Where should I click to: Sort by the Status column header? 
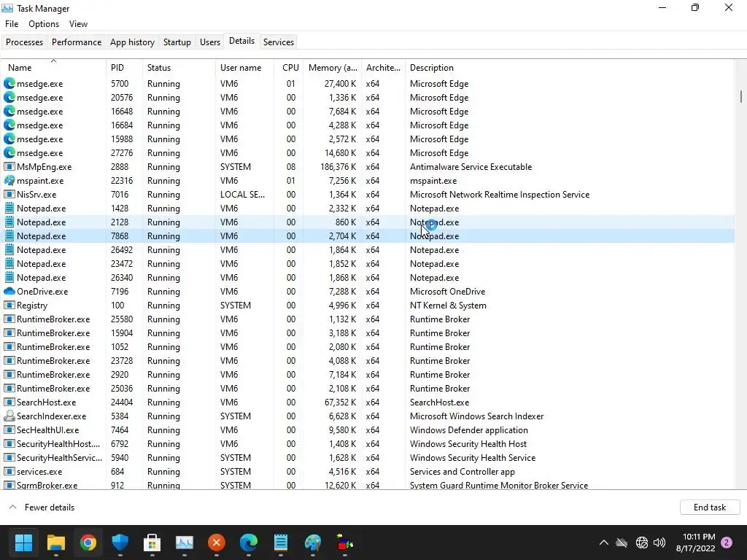point(179,68)
